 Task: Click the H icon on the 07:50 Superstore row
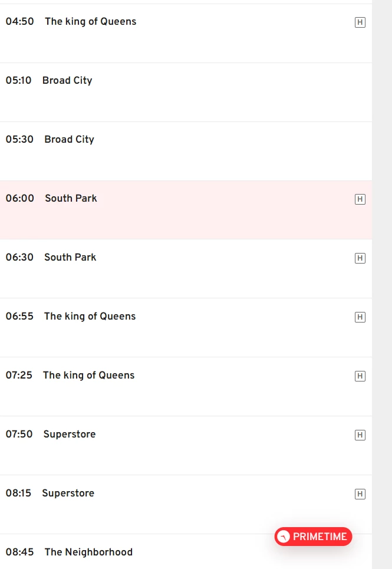[360, 435]
